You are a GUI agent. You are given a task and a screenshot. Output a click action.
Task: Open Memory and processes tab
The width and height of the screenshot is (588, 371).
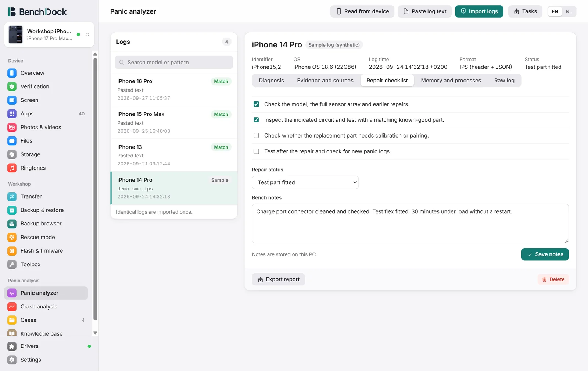[451, 81]
